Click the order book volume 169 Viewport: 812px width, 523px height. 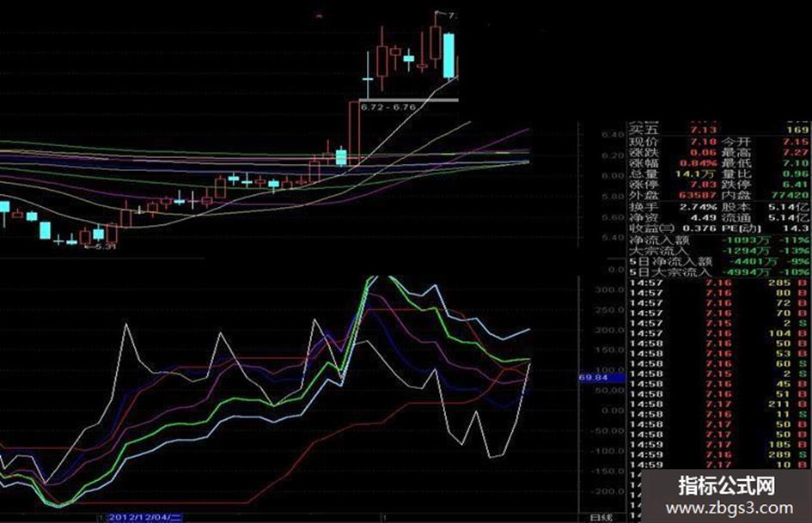pos(797,130)
